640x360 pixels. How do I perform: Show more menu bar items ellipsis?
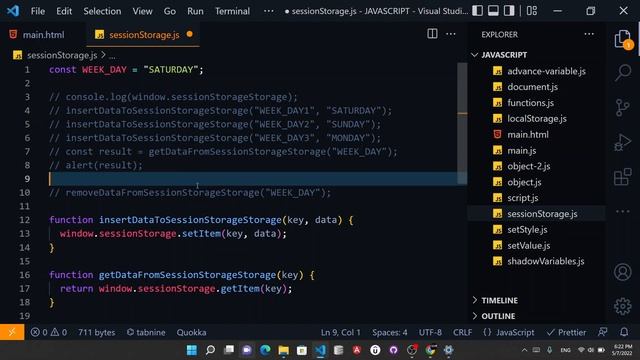click(269, 11)
